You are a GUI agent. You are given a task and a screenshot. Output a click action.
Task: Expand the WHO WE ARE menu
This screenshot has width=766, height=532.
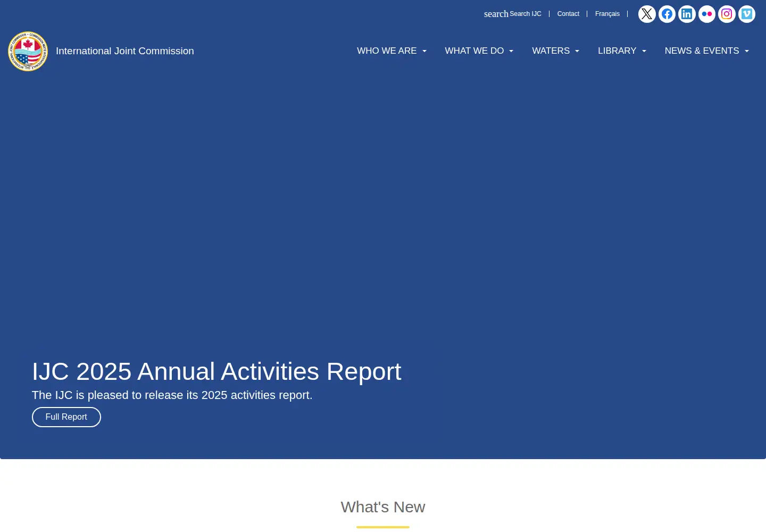(392, 51)
